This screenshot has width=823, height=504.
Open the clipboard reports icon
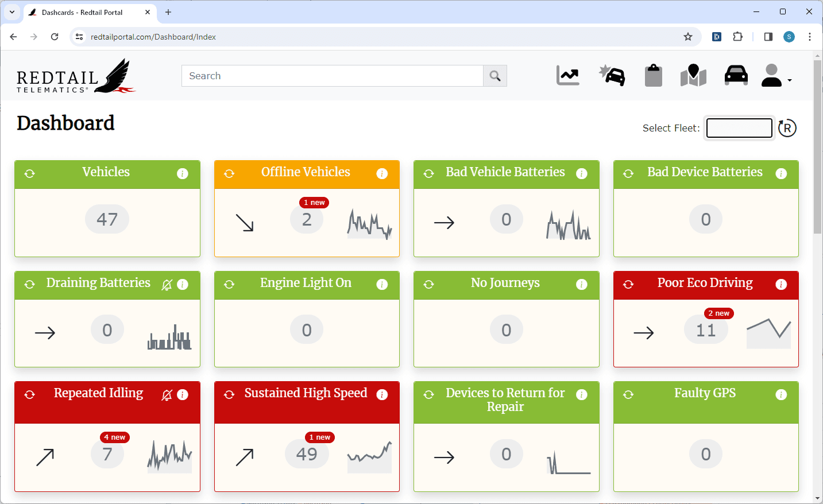(x=653, y=76)
